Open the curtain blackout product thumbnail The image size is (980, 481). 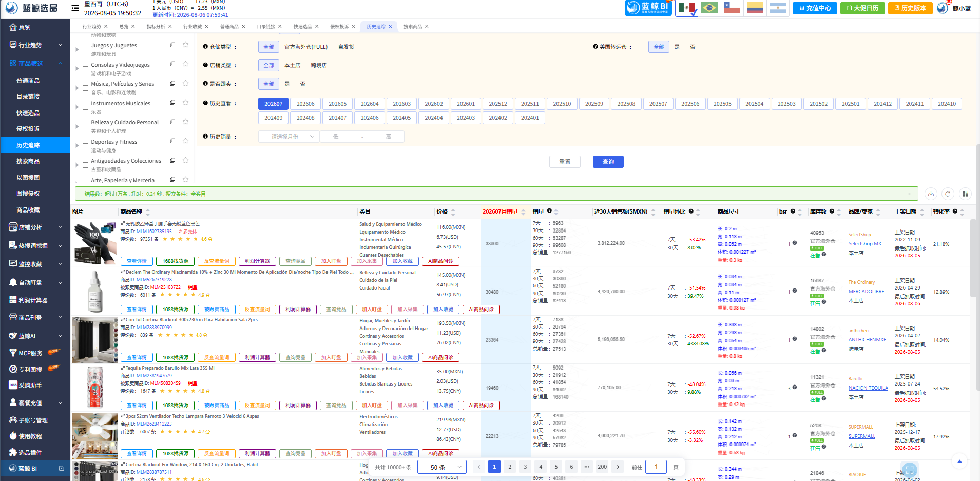pos(95,340)
